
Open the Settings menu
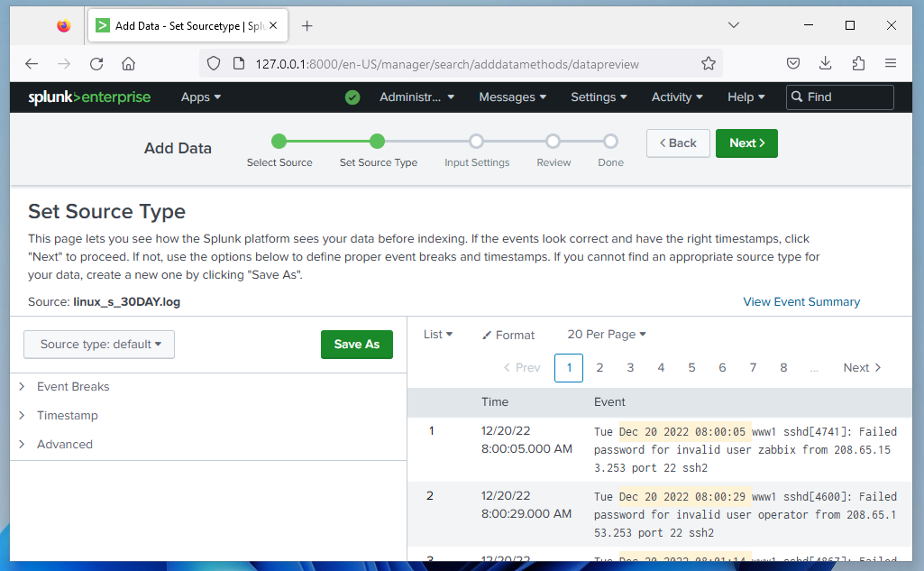tap(599, 97)
